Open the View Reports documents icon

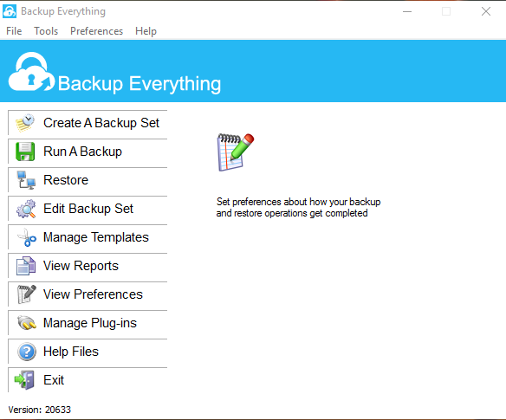[26, 266]
